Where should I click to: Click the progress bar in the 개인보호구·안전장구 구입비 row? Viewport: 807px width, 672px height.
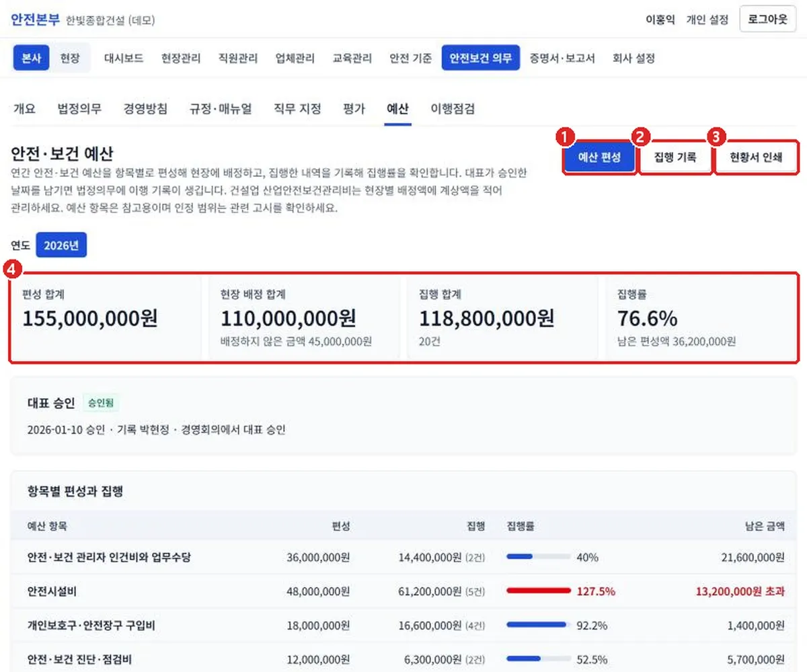click(x=538, y=626)
